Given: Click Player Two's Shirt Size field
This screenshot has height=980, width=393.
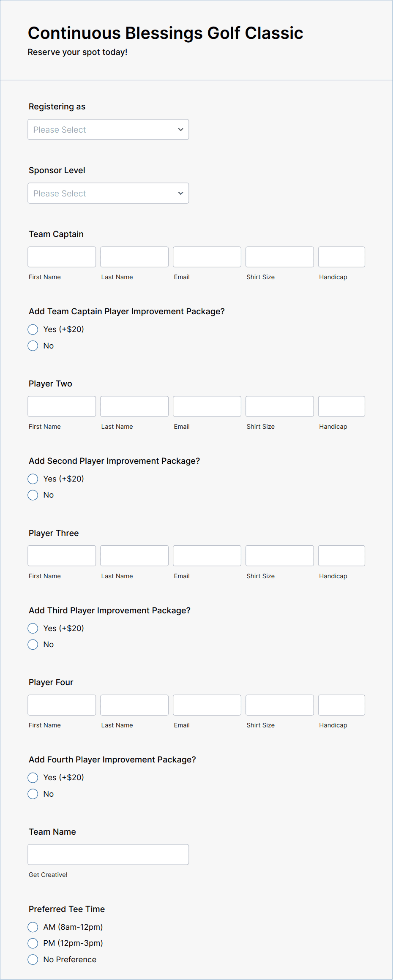Looking at the screenshot, I should click(x=279, y=406).
